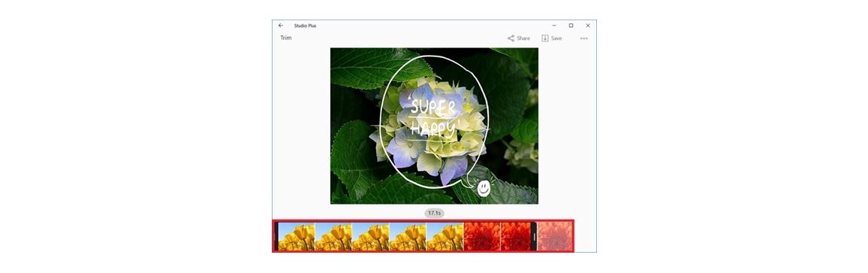The width and height of the screenshot is (868, 273).
Task: Save the trimmed video
Action: click(551, 38)
